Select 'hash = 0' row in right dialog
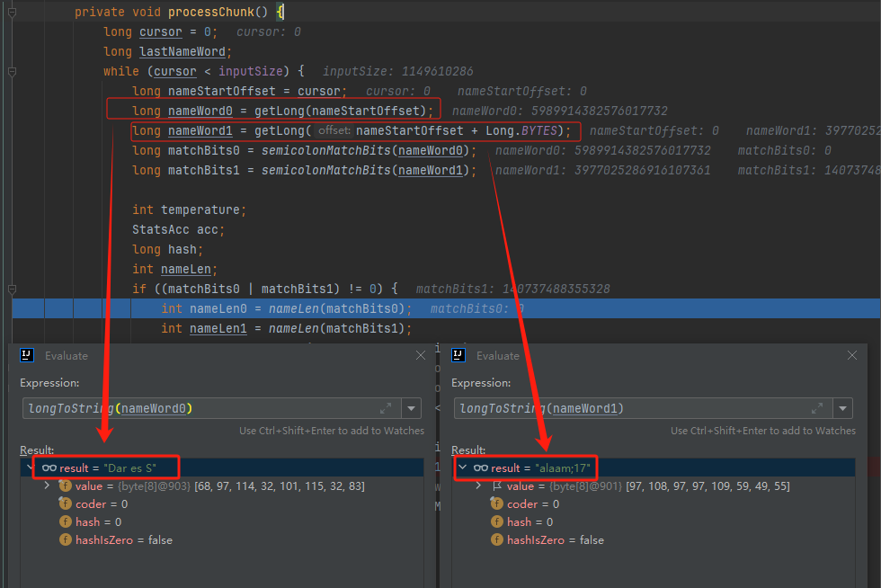 [654, 521]
